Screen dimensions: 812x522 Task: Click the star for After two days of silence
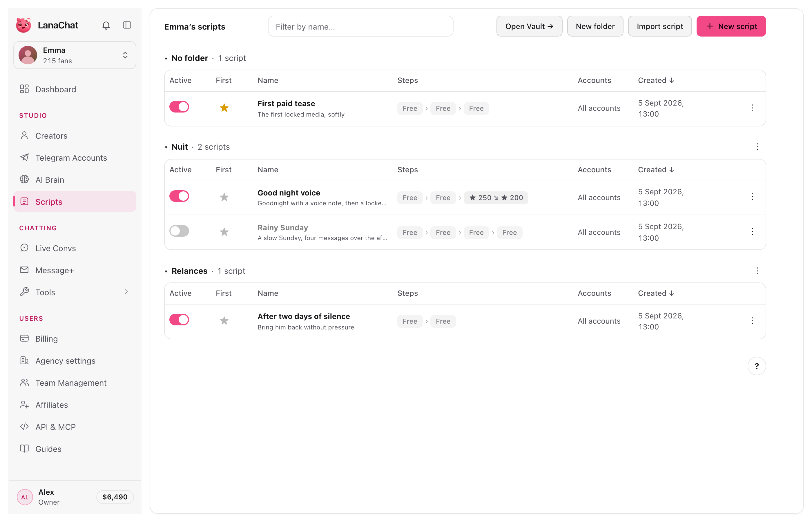click(224, 321)
